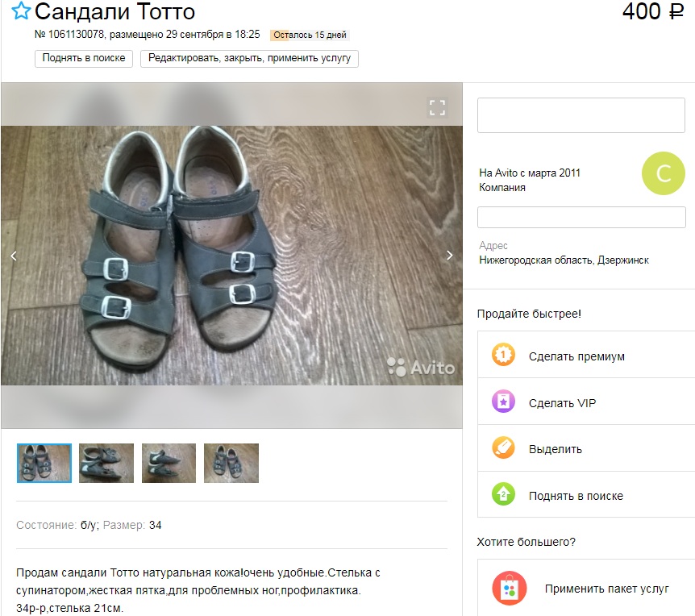Click the orange Выделить marker icon
Viewport: 695px width, 616px height.
point(503,447)
